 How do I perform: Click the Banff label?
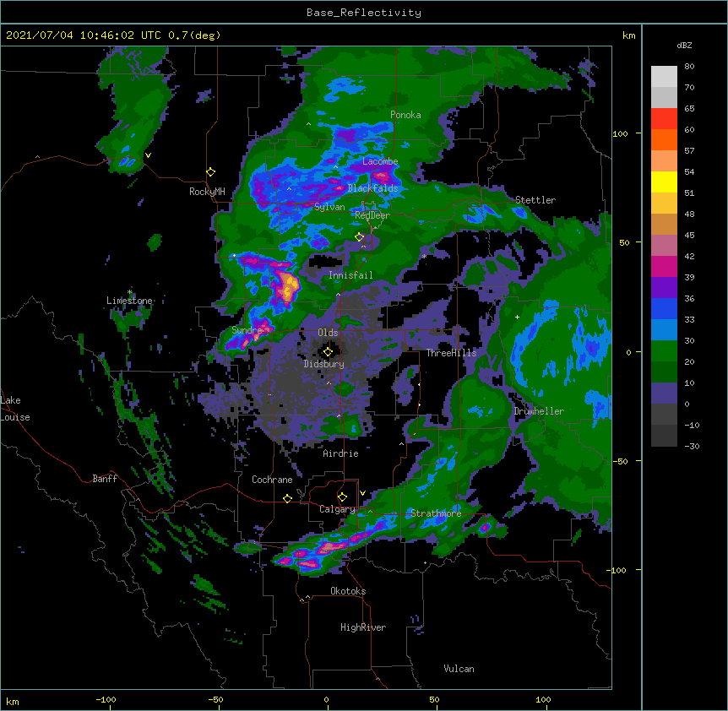(x=105, y=479)
